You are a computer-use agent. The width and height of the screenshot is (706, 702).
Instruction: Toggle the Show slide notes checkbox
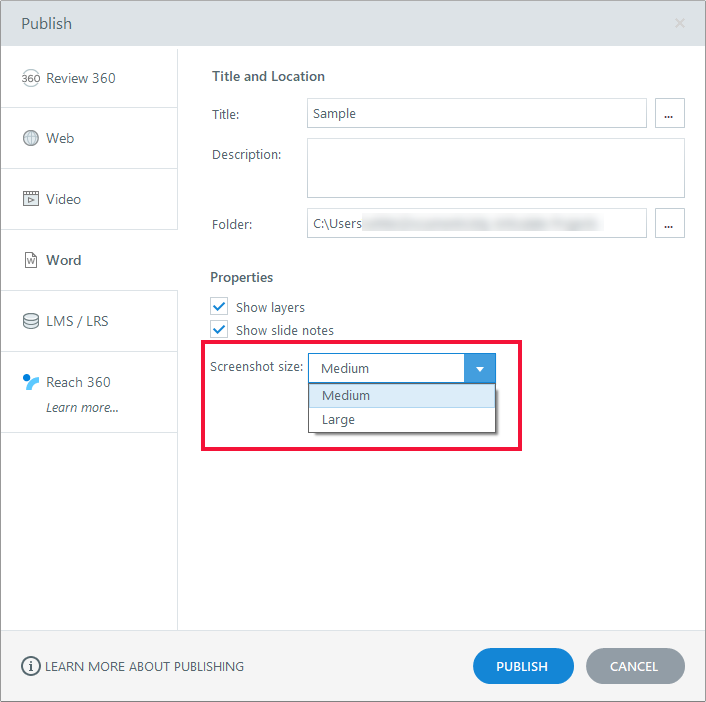[x=220, y=329]
